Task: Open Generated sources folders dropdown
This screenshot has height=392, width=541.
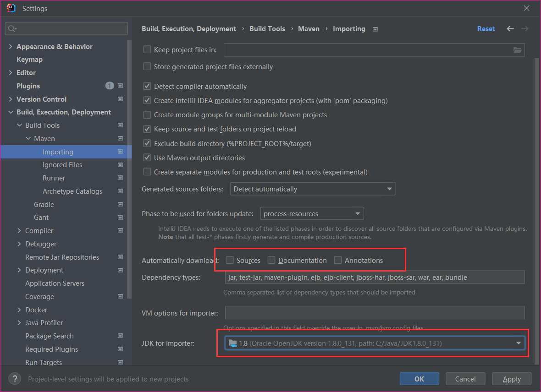Action: click(313, 189)
